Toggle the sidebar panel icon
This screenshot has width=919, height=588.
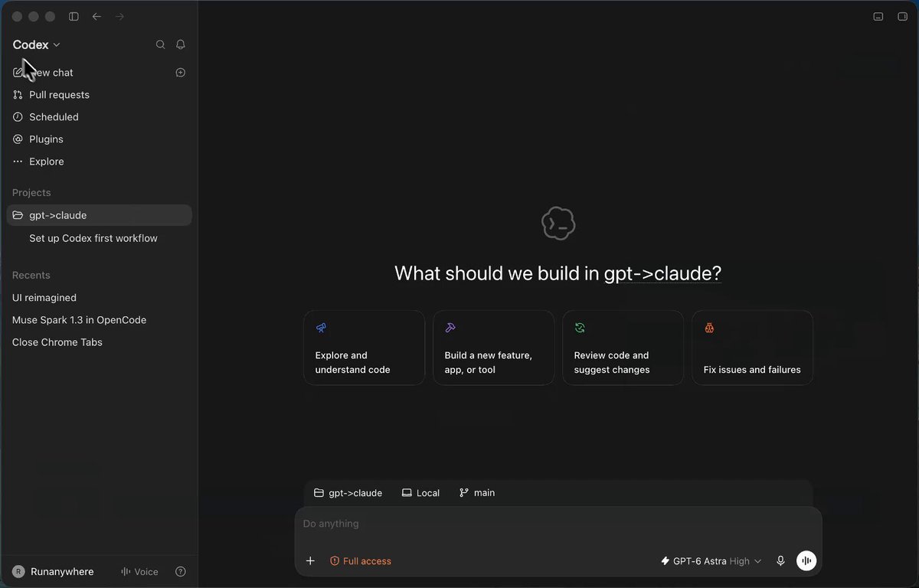tap(74, 16)
